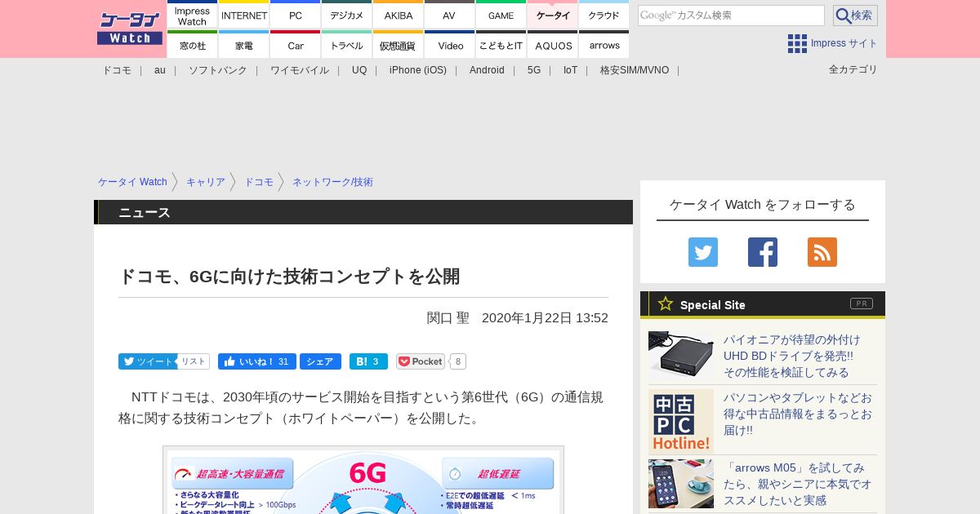This screenshot has height=514, width=980.
Task: Click the PR badge in Special Site
Action: pos(862,304)
